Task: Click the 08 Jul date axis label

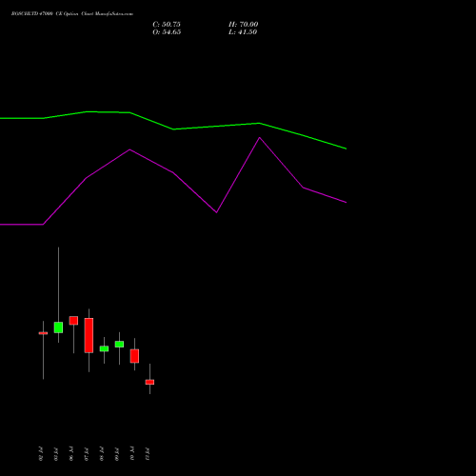Action: tap(102, 454)
